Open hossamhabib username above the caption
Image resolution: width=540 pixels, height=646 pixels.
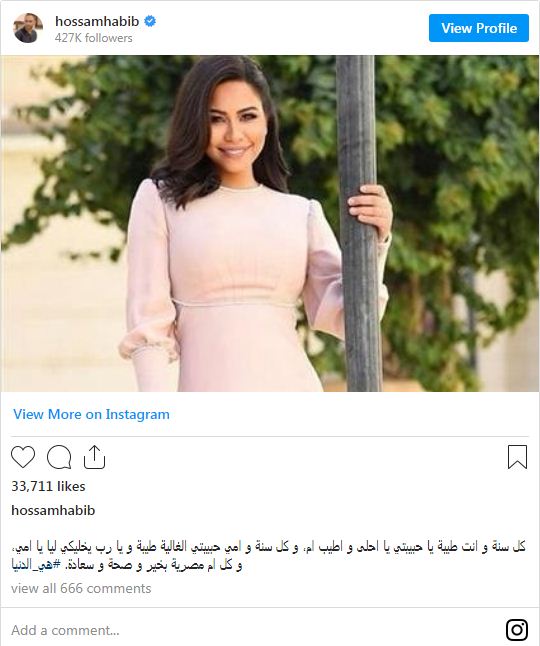coord(53,510)
